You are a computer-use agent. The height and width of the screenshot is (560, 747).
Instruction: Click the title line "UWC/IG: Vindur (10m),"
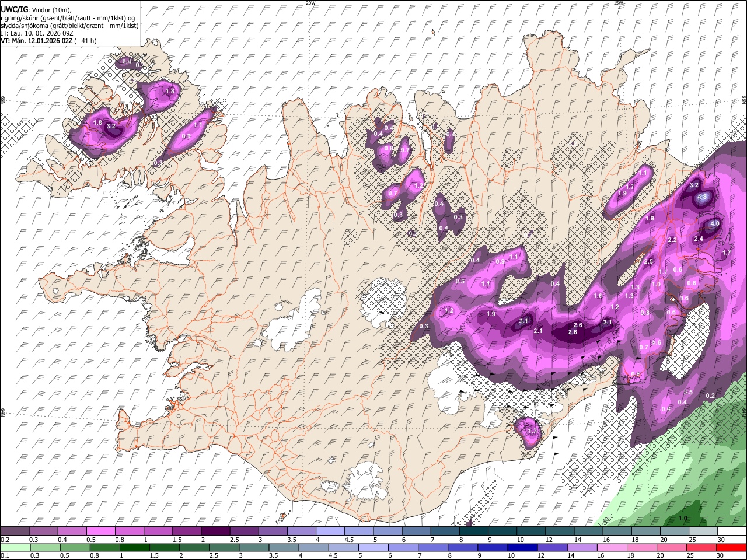[x=36, y=10]
